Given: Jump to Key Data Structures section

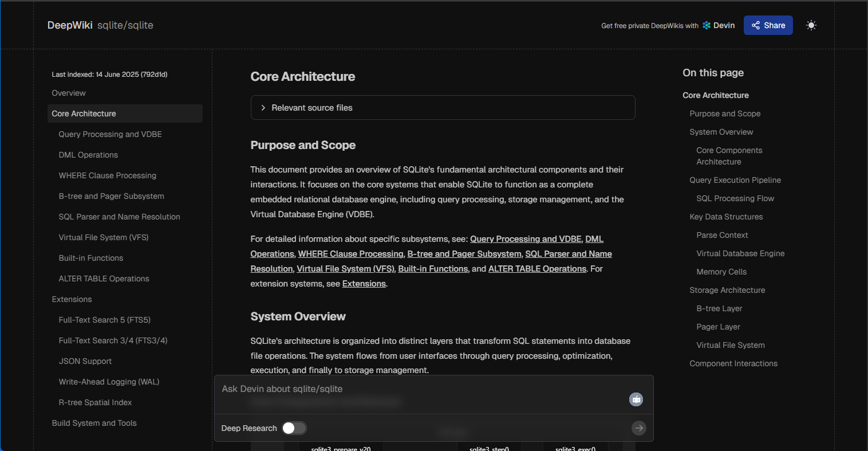Looking at the screenshot, I should click(726, 217).
